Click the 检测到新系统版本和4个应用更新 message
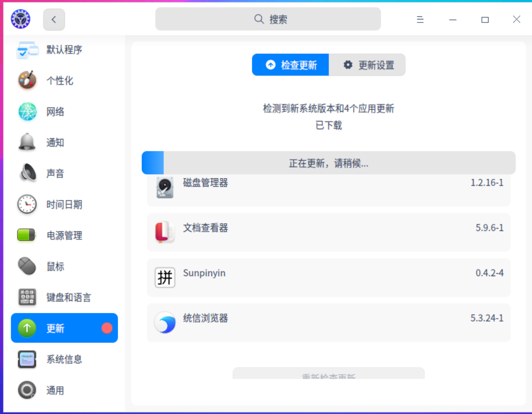This screenshot has height=414, width=532. (328, 109)
